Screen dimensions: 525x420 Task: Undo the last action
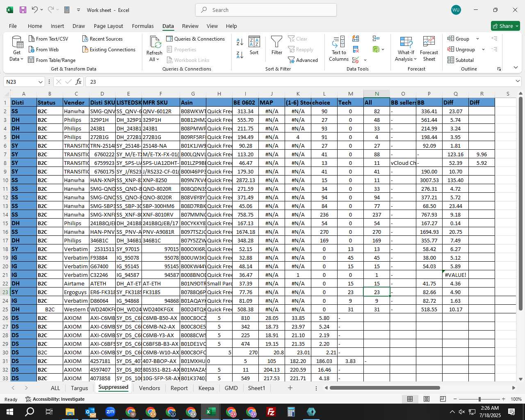(35, 10)
